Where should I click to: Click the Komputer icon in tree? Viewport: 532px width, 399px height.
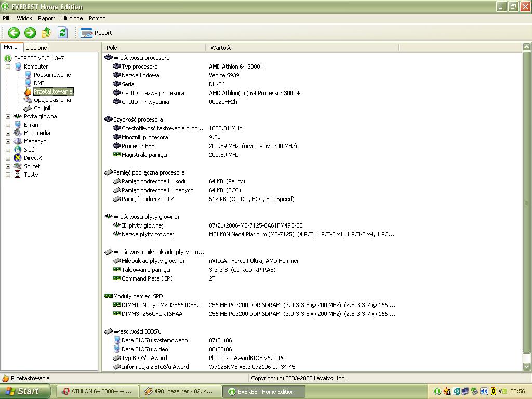[18, 67]
